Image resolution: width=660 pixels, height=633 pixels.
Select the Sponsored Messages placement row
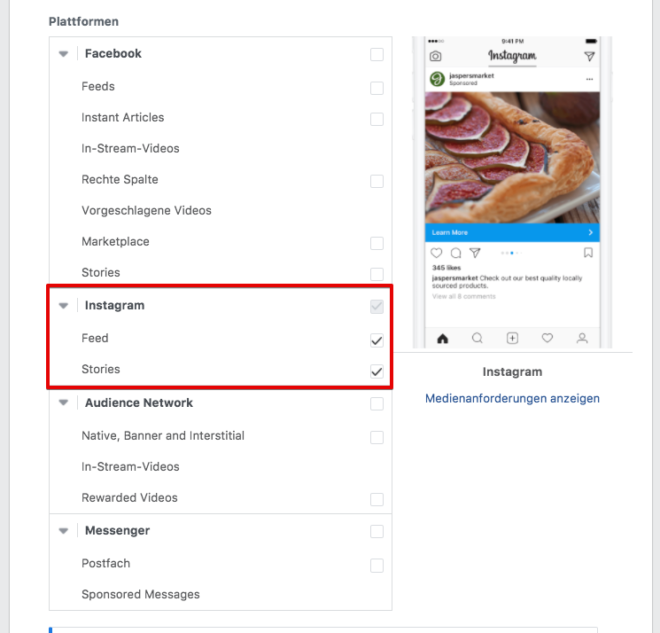221,594
